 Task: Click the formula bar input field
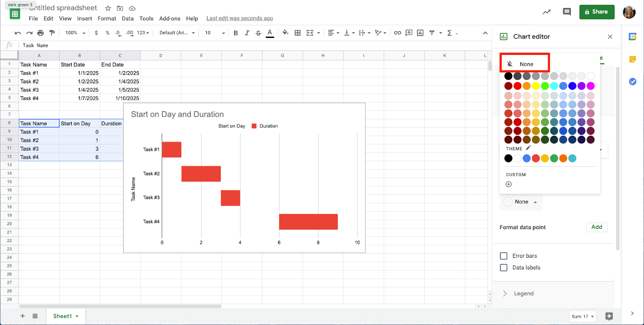pyautogui.click(x=242, y=46)
